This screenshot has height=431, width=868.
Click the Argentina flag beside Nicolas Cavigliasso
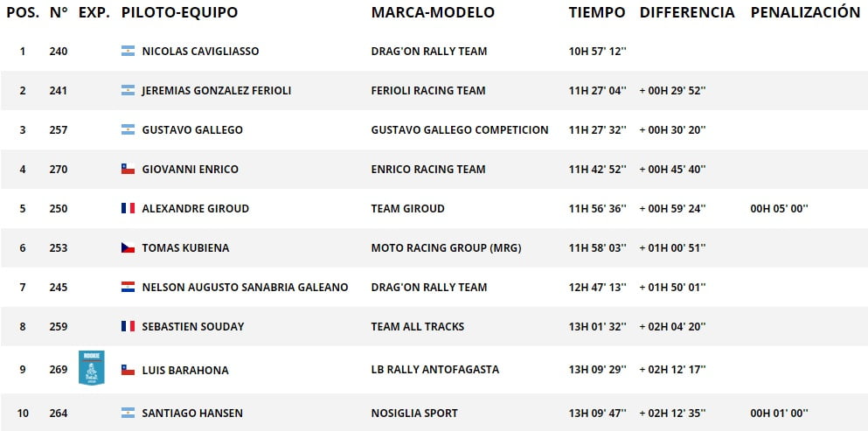click(x=128, y=51)
